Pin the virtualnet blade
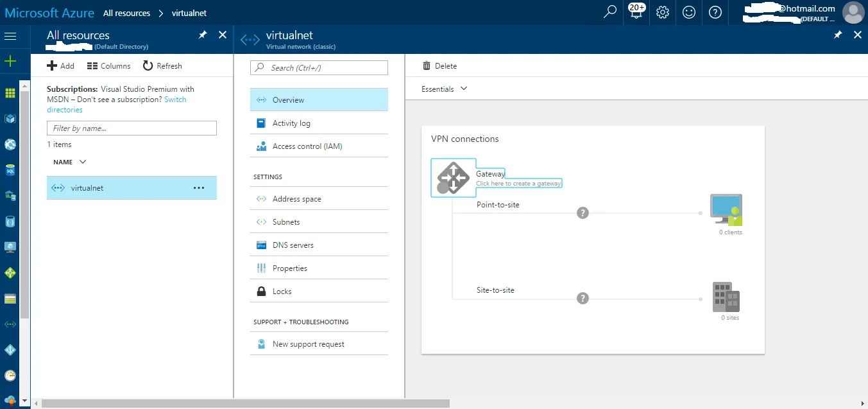The width and height of the screenshot is (868, 409). pyautogui.click(x=838, y=35)
